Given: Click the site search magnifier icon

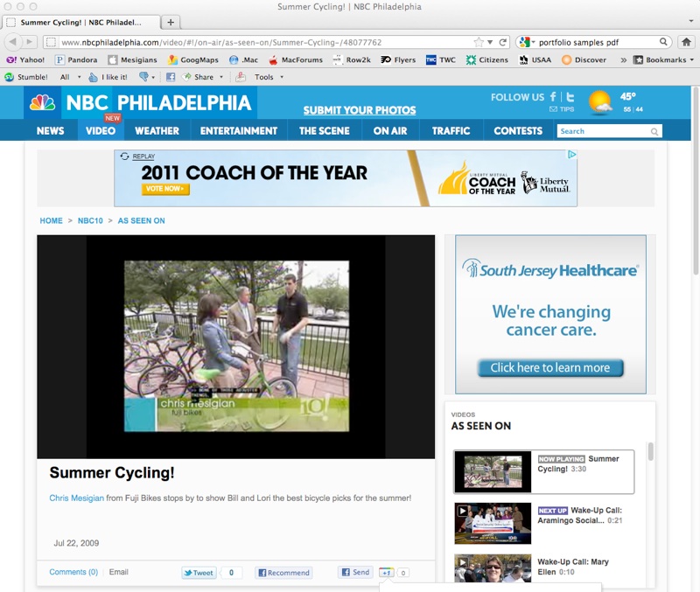Looking at the screenshot, I should [x=654, y=131].
